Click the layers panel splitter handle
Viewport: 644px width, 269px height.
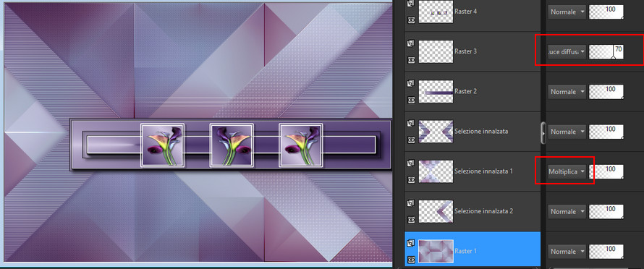pyautogui.click(x=543, y=132)
